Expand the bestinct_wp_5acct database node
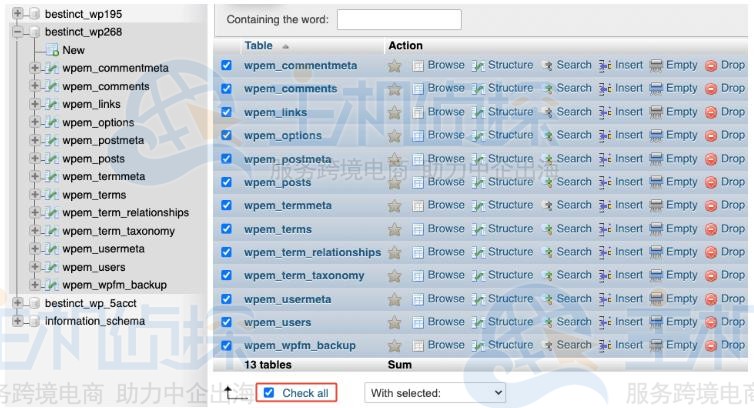Screen dimensions: 754x408 [17, 303]
